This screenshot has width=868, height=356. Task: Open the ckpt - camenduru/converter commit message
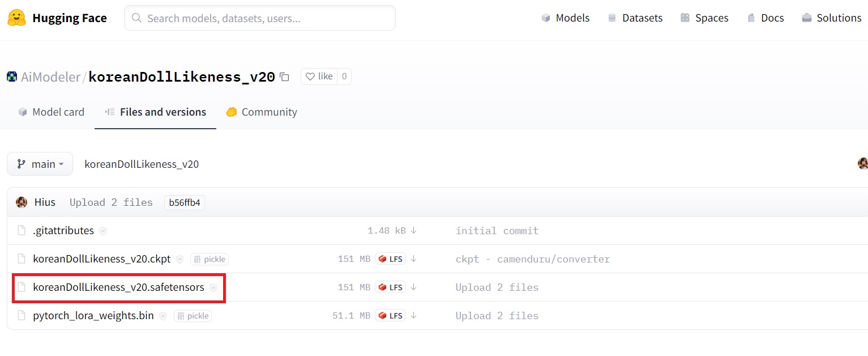533,259
